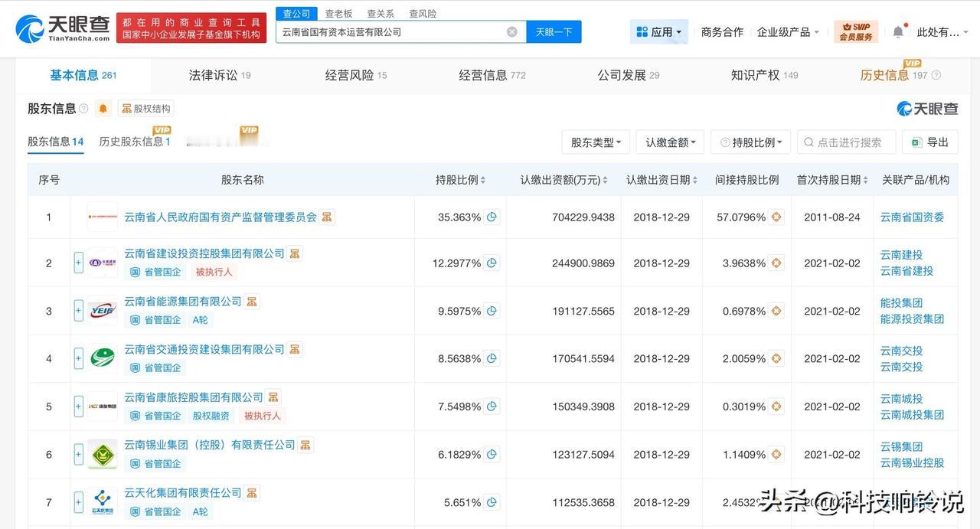Click the 天眼查 logo at top left
The image size is (980, 529).
point(63,28)
